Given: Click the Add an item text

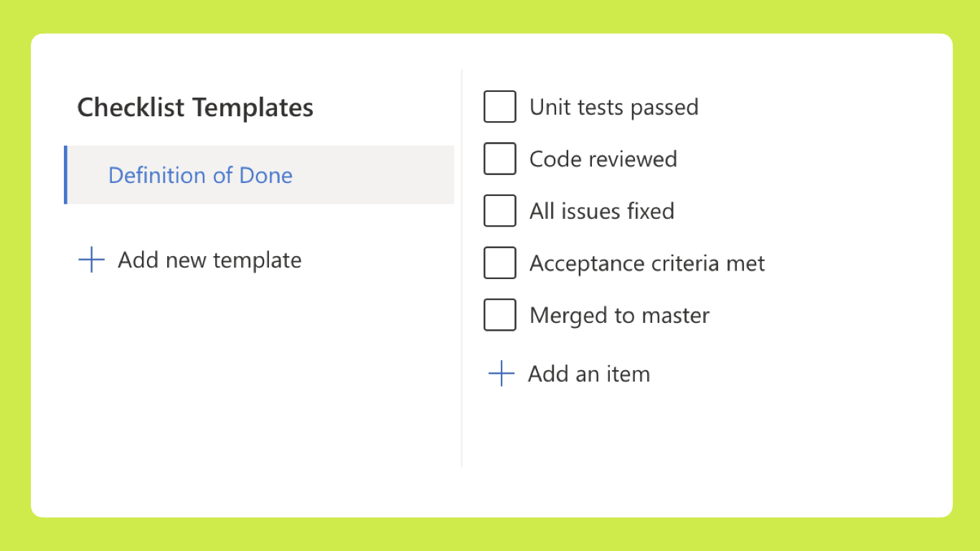Looking at the screenshot, I should [589, 373].
